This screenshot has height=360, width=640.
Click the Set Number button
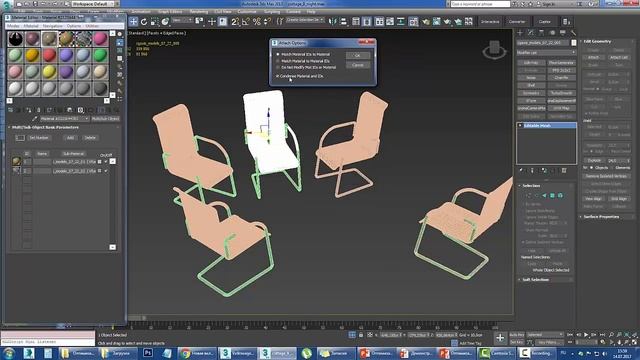pos(39,138)
